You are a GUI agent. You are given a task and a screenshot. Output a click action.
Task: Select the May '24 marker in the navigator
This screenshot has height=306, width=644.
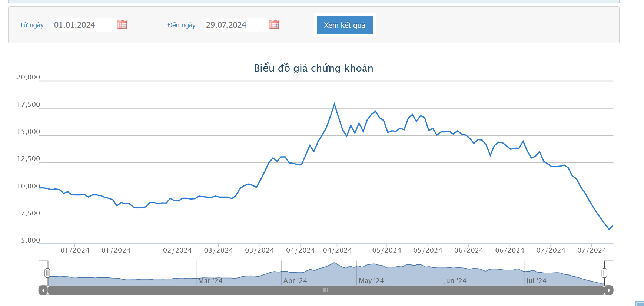pyautogui.click(x=371, y=281)
